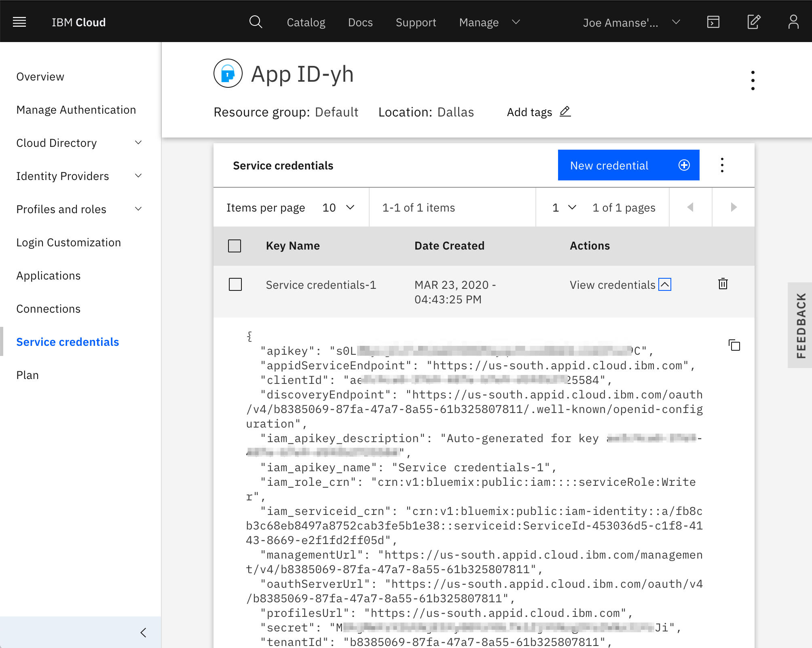Click the Add tags pencil icon
The width and height of the screenshot is (812, 648).
pyautogui.click(x=565, y=111)
